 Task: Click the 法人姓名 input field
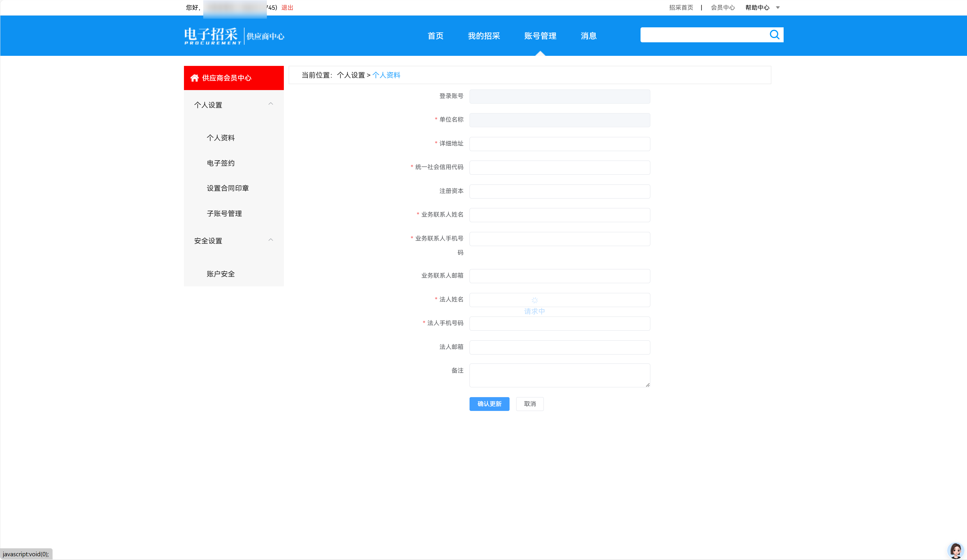pyautogui.click(x=559, y=300)
